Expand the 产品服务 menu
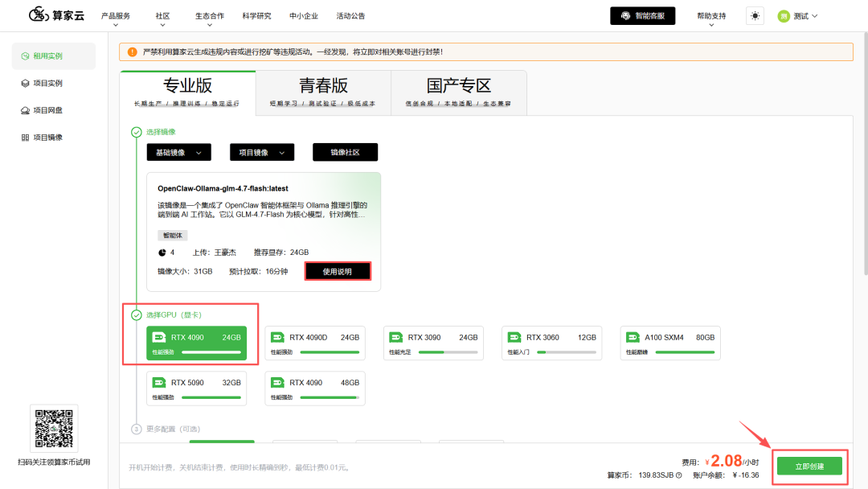The height and width of the screenshot is (489, 868). click(116, 18)
